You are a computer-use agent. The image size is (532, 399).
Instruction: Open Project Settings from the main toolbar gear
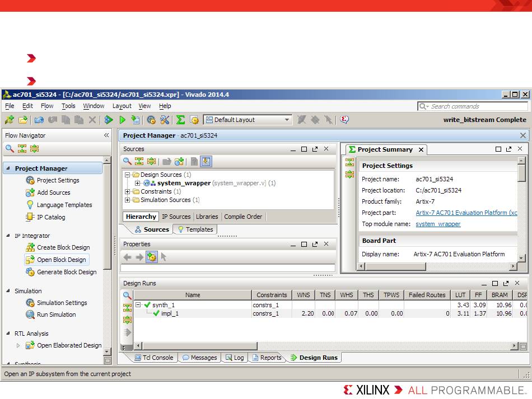click(151, 120)
